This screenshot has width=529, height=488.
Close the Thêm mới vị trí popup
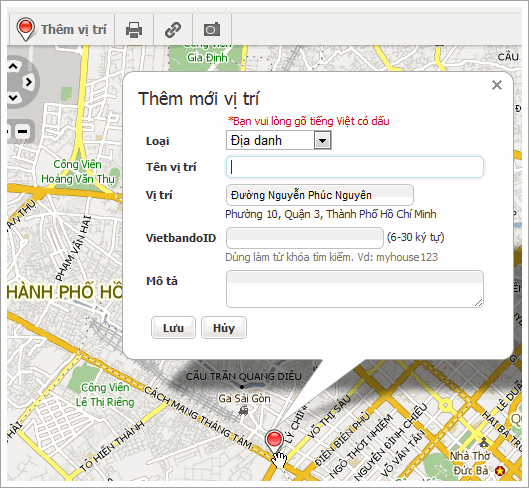[497, 85]
